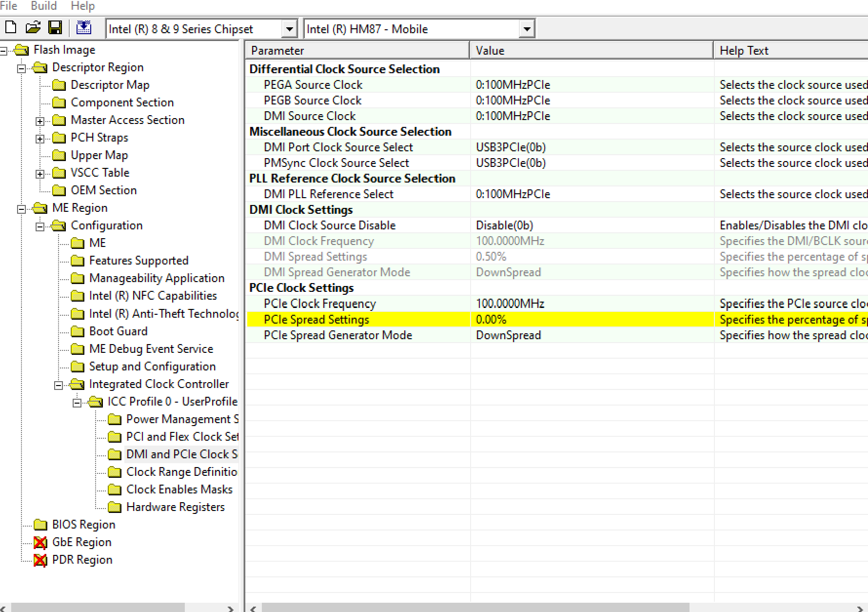Click the tree panel horizontal scrollbar thumb
The width and height of the screenshot is (868, 612).
coord(98,608)
